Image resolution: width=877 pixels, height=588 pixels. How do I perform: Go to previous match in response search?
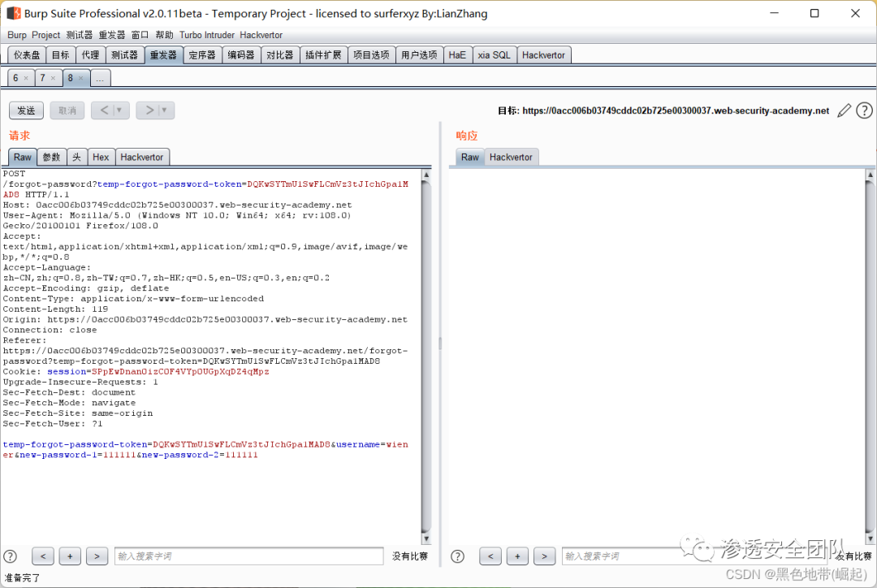tap(490, 556)
